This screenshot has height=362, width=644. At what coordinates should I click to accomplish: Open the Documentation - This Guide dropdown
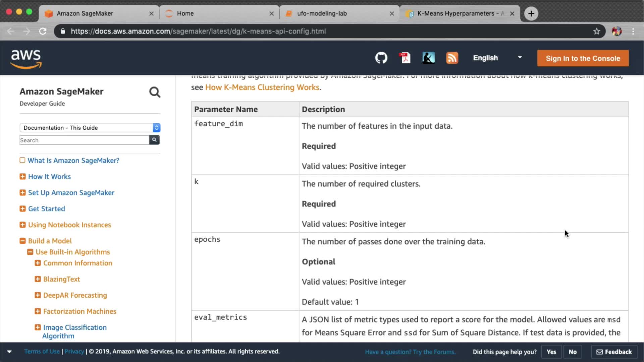(x=90, y=128)
